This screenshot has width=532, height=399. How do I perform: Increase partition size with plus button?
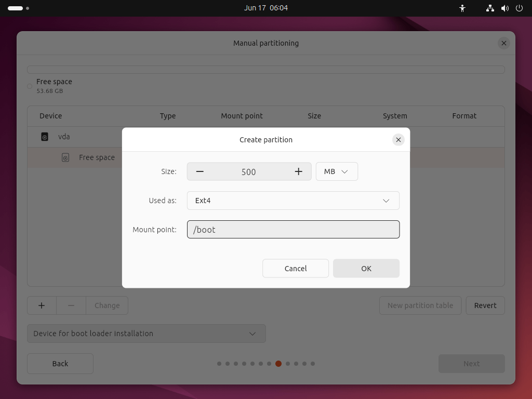click(x=298, y=171)
